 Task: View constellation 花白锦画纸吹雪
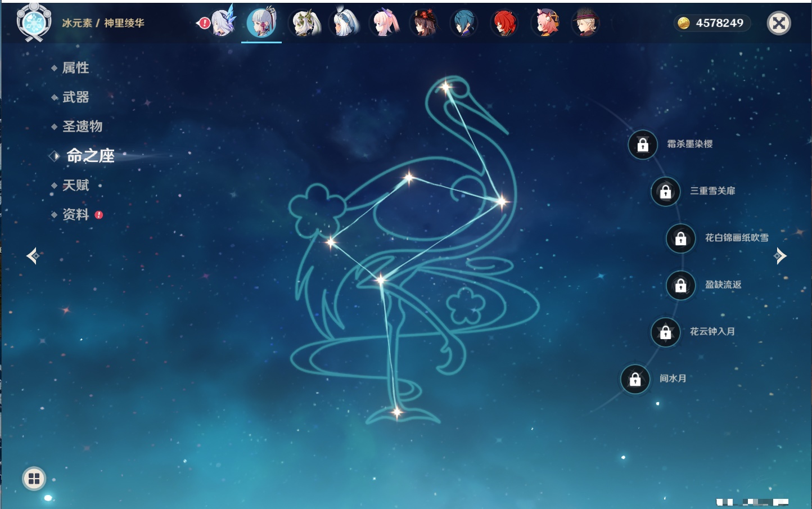tap(737, 237)
